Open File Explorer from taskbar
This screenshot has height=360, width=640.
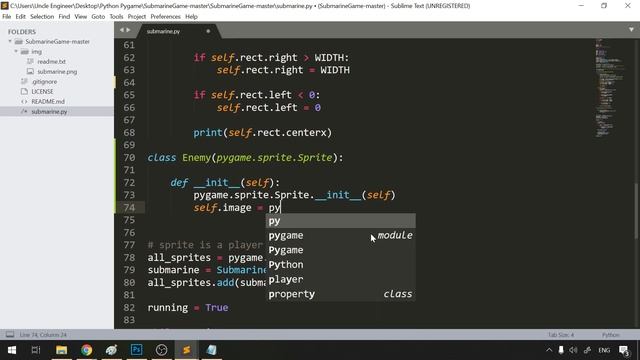[x=62, y=350]
